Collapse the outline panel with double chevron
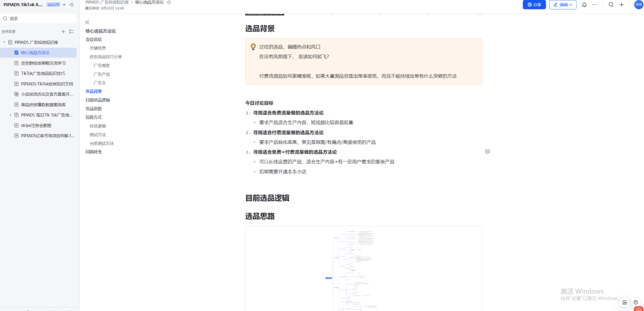 coord(87,22)
